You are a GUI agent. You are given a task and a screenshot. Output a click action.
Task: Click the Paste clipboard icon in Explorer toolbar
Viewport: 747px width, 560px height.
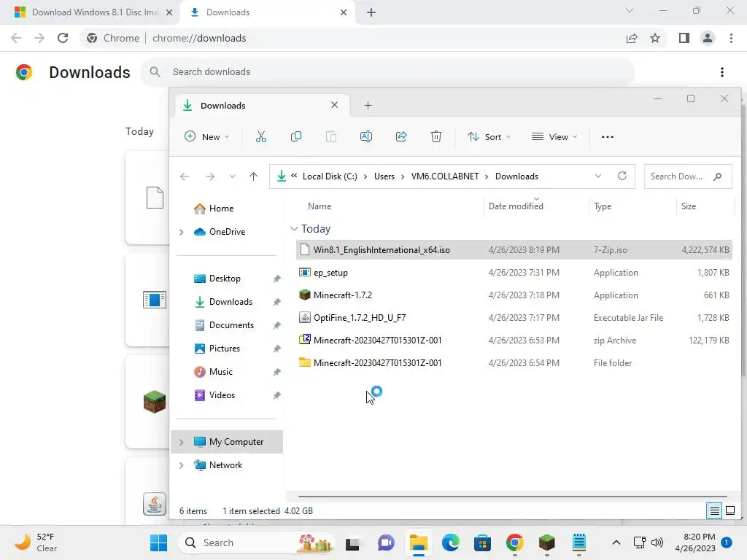tap(331, 136)
